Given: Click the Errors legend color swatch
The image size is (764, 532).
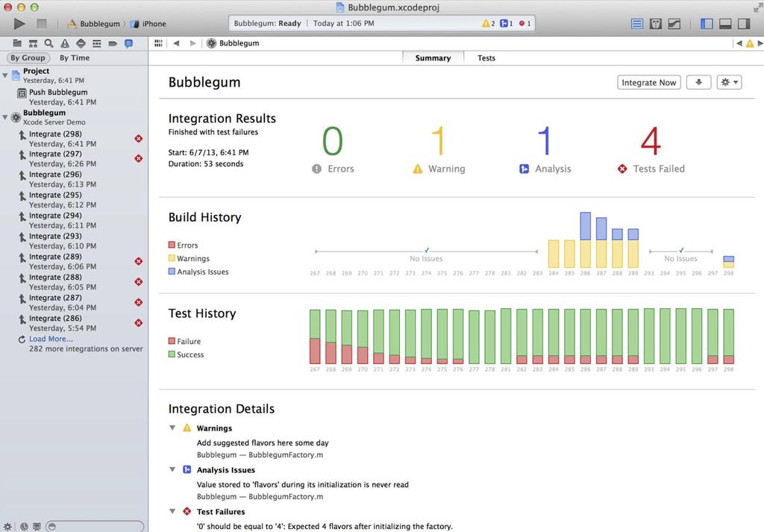Looking at the screenshot, I should (x=172, y=245).
